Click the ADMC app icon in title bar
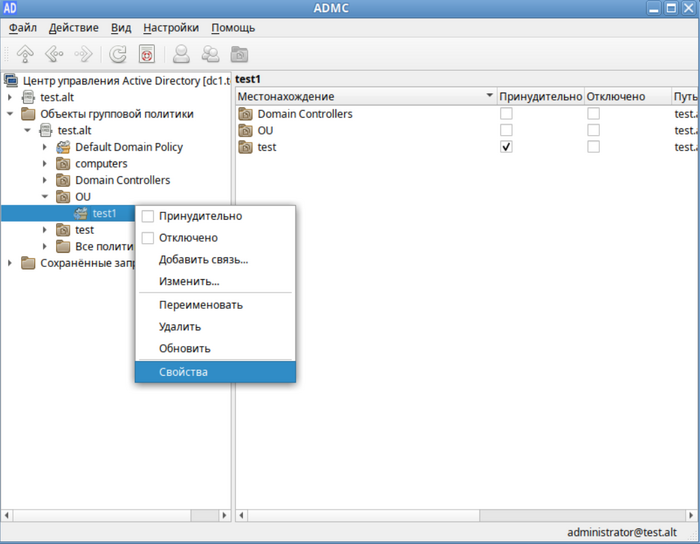Image resolution: width=700 pixels, height=544 pixels. pos(10,8)
